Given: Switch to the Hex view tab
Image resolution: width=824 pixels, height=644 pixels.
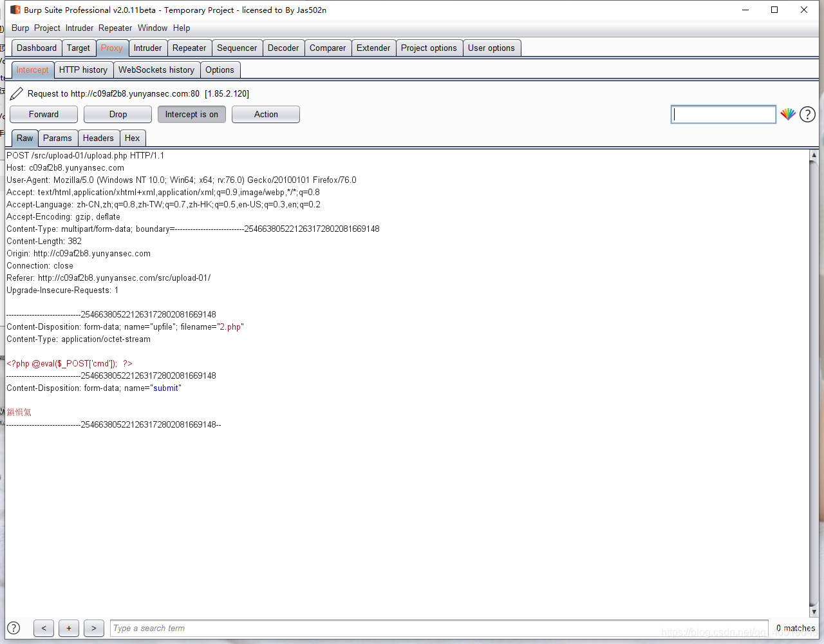Looking at the screenshot, I should (x=132, y=138).
